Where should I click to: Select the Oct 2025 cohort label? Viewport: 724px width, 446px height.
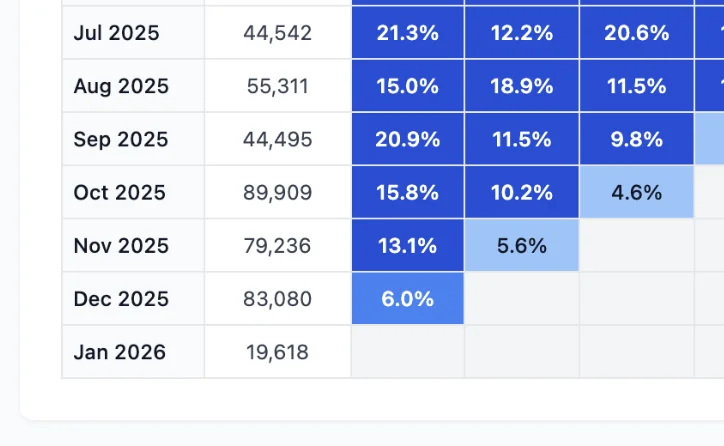click(120, 192)
